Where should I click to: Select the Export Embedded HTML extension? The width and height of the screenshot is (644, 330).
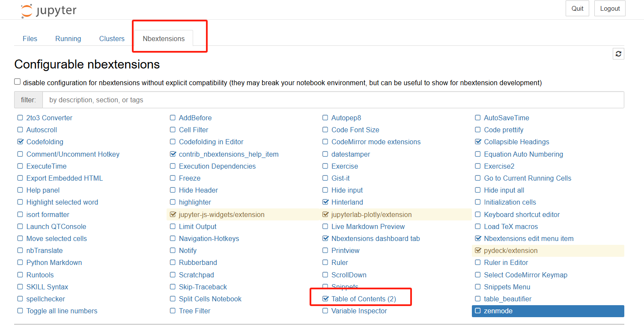pyautogui.click(x=65, y=178)
